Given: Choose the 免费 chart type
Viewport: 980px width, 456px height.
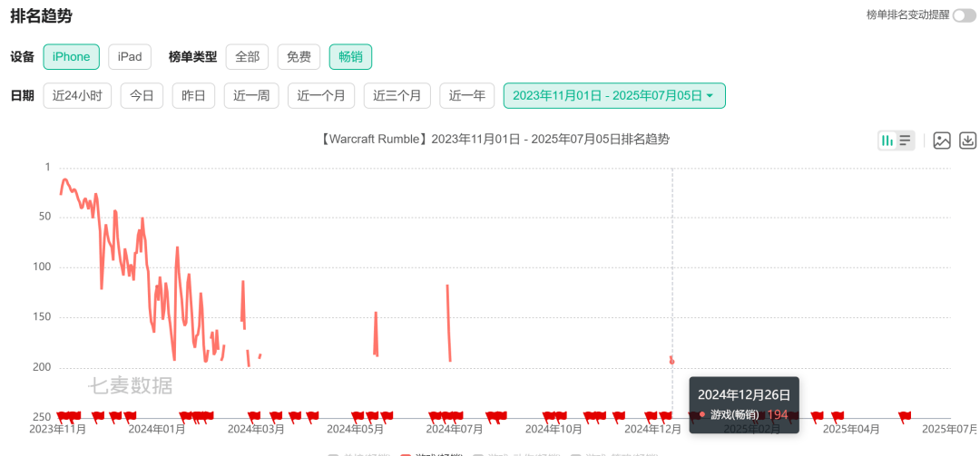Looking at the screenshot, I should (299, 57).
